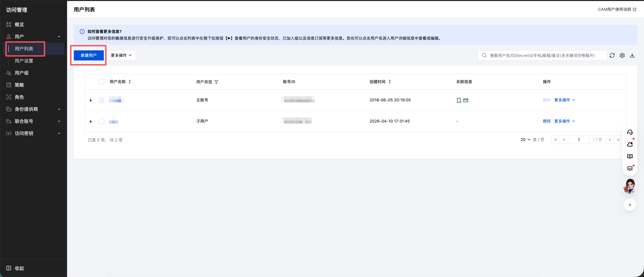
Task: Toggle select-all checkbox in table header
Action: [x=101, y=82]
